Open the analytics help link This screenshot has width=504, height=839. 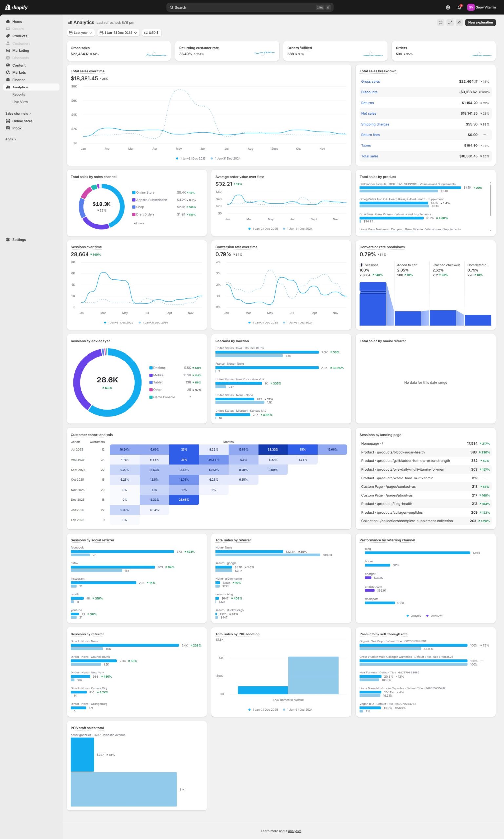tap(295, 831)
